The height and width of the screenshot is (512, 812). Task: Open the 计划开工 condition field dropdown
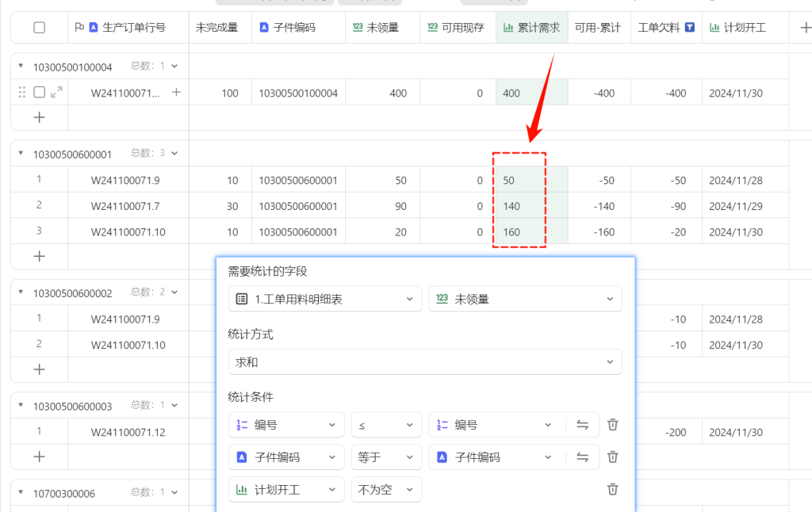click(286, 489)
